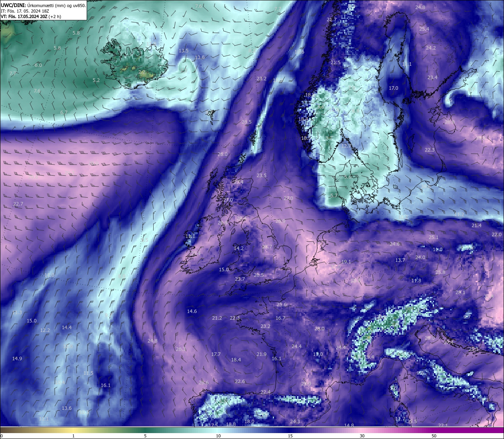Click the color bar tick labeled 0

pyautogui.click(x=1, y=436)
